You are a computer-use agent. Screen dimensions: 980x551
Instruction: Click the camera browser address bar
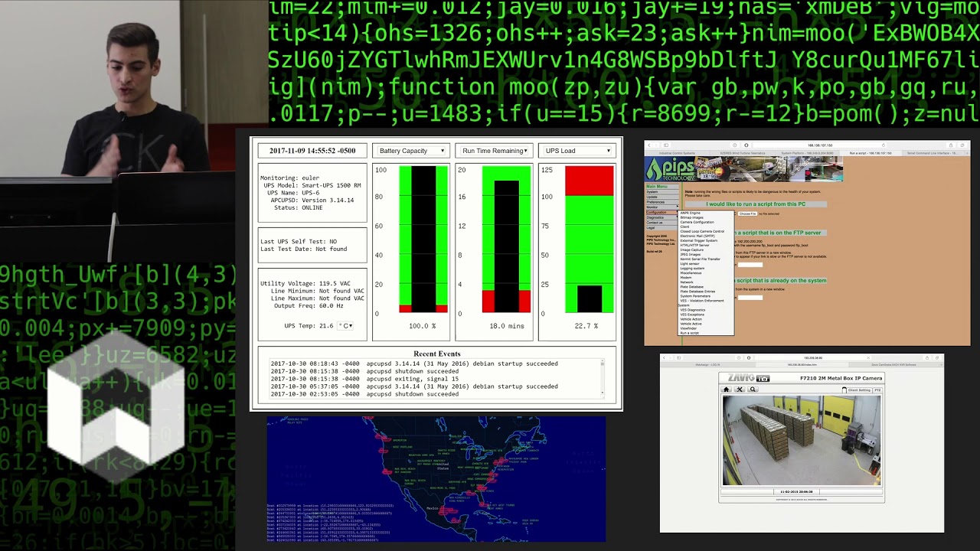(x=812, y=357)
